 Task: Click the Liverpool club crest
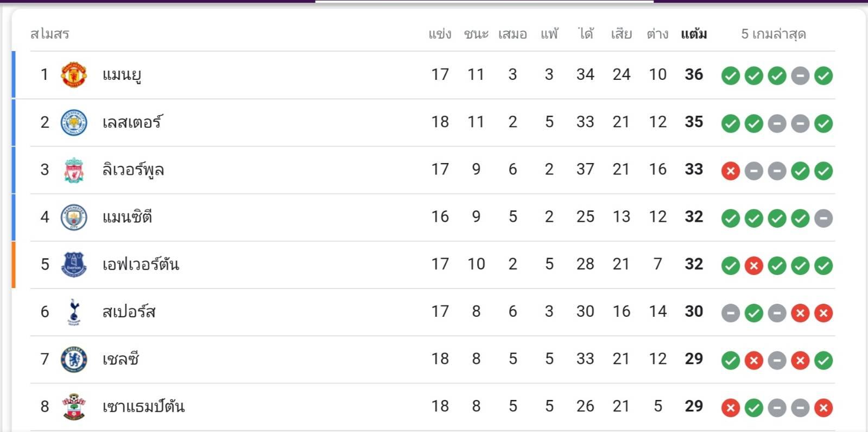click(74, 170)
